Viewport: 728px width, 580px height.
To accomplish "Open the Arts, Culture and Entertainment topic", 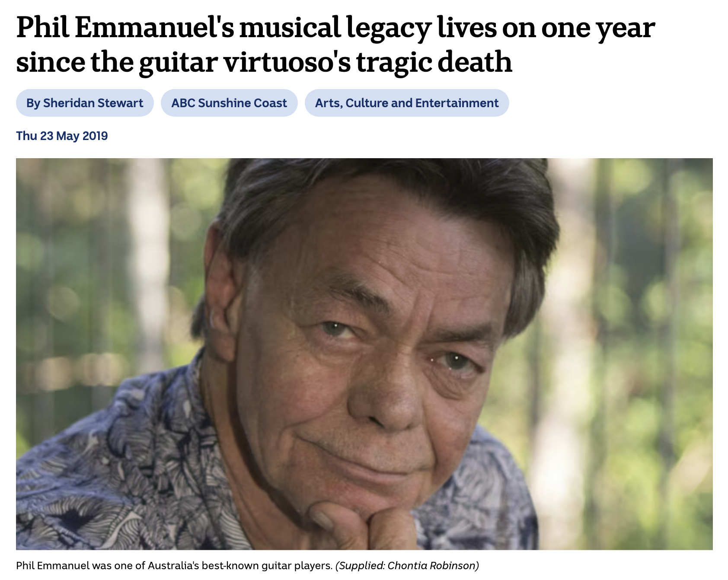I will tap(406, 103).
